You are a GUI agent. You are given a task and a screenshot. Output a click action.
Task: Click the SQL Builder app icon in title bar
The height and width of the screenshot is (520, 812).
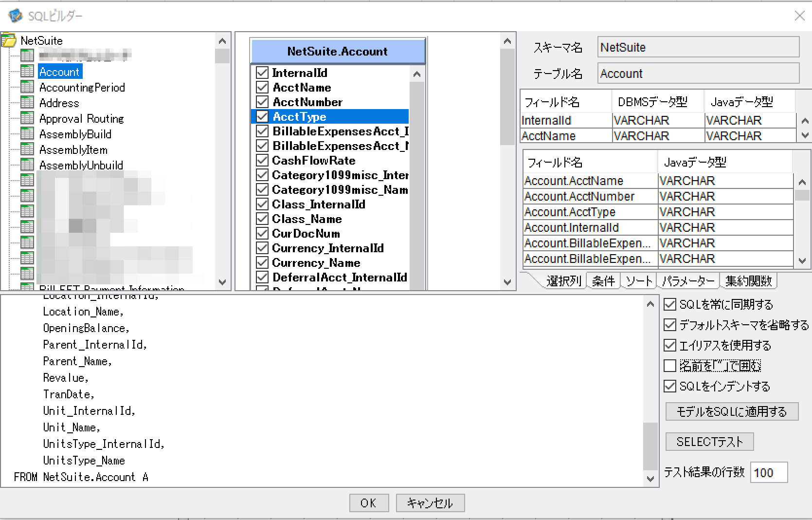coord(15,16)
